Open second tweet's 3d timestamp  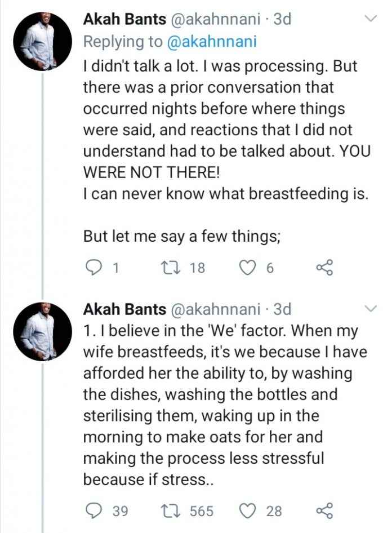pyautogui.click(x=282, y=309)
